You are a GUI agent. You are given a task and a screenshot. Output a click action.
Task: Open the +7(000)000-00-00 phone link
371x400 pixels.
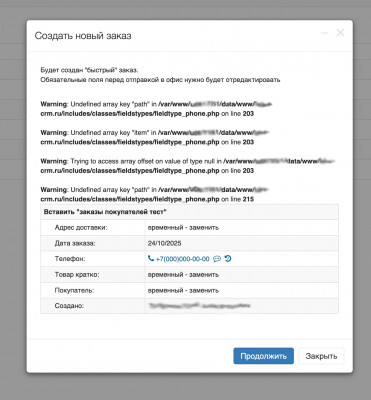pos(183,259)
